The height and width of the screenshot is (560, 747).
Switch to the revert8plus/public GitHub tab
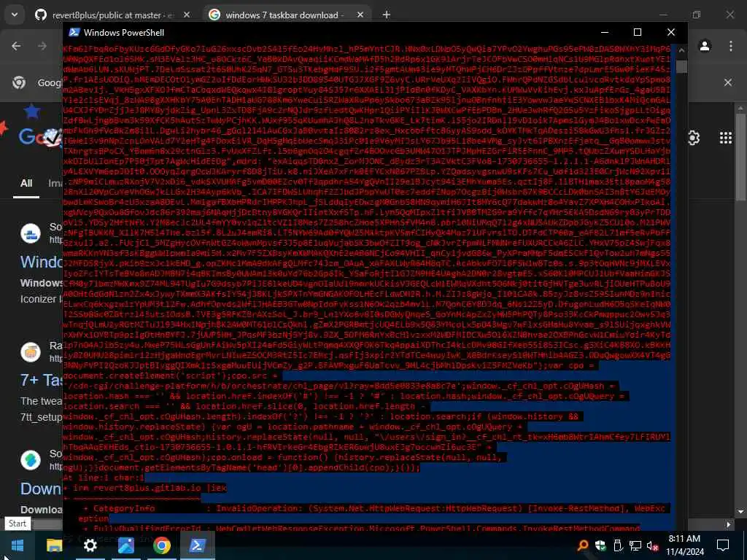point(112,15)
